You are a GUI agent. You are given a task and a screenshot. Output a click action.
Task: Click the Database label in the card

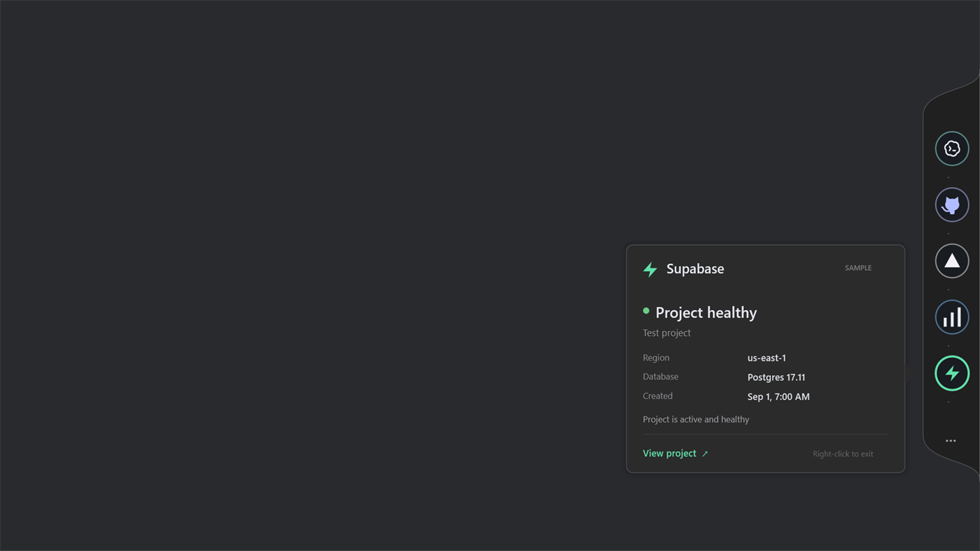pyautogui.click(x=661, y=377)
